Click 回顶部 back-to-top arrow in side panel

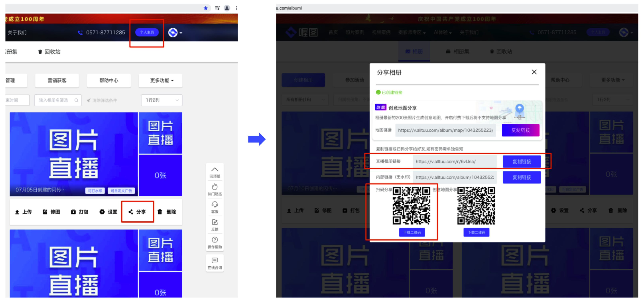click(215, 172)
